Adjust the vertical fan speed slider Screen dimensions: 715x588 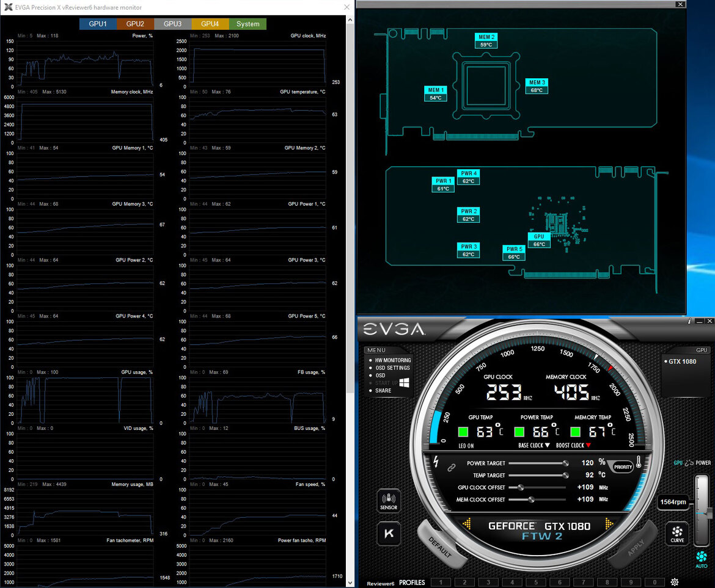tap(702, 510)
